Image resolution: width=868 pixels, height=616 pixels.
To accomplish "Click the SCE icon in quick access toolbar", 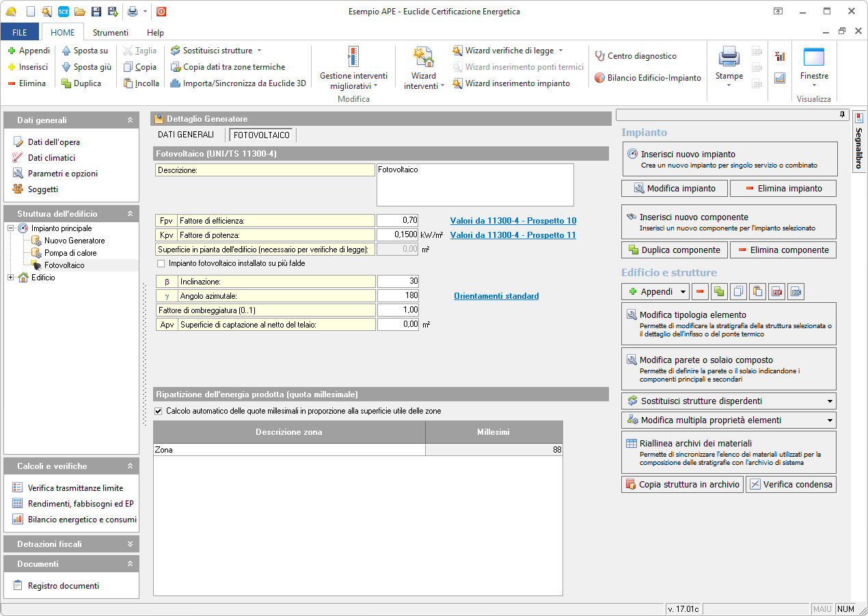I will click(63, 12).
